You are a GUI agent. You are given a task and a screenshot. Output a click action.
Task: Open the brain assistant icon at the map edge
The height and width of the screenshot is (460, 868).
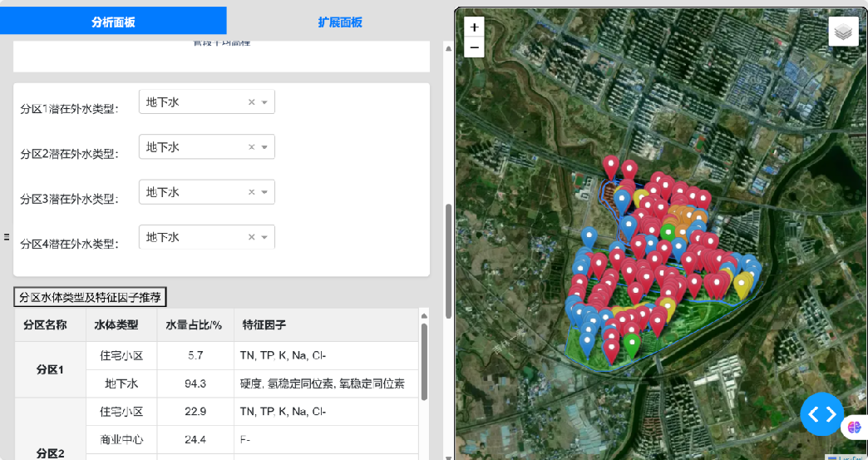point(855,427)
